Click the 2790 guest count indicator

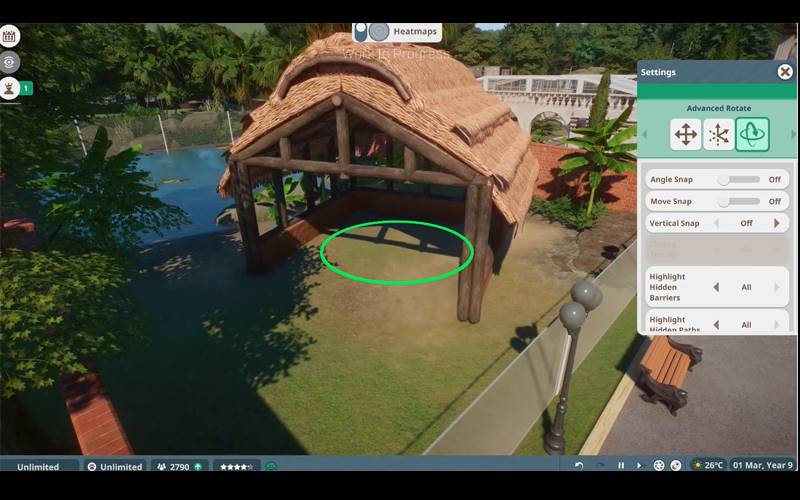click(178, 466)
